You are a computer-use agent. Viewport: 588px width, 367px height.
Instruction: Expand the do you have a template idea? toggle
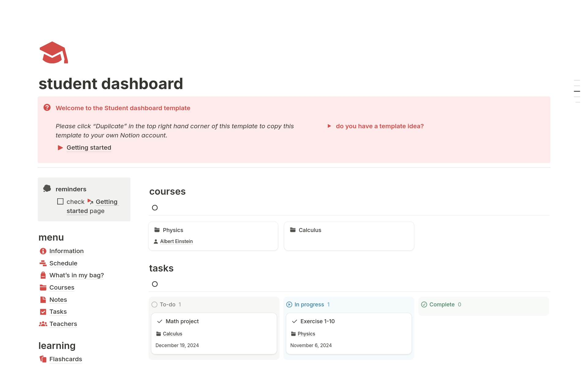330,126
